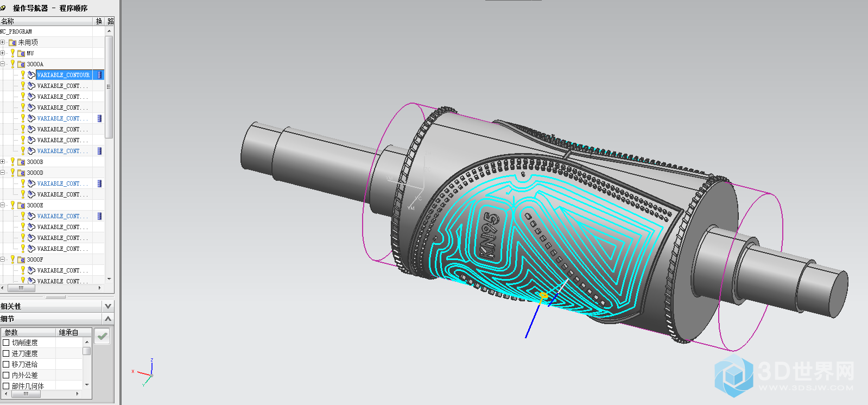This screenshot has width=868, height=405.
Task: Select the first VARIABLE_CONT operation under 3000D
Action: [x=62, y=183]
